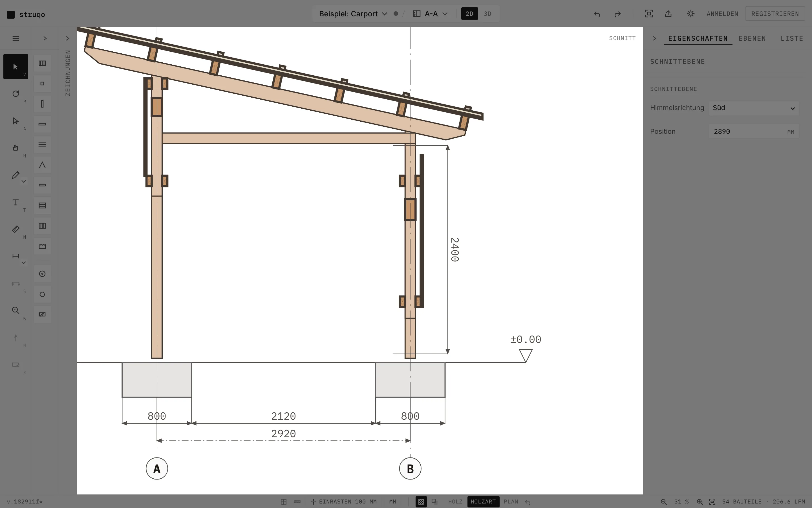
Task: Select the arrow selection tool (V)
Action: coord(16,67)
